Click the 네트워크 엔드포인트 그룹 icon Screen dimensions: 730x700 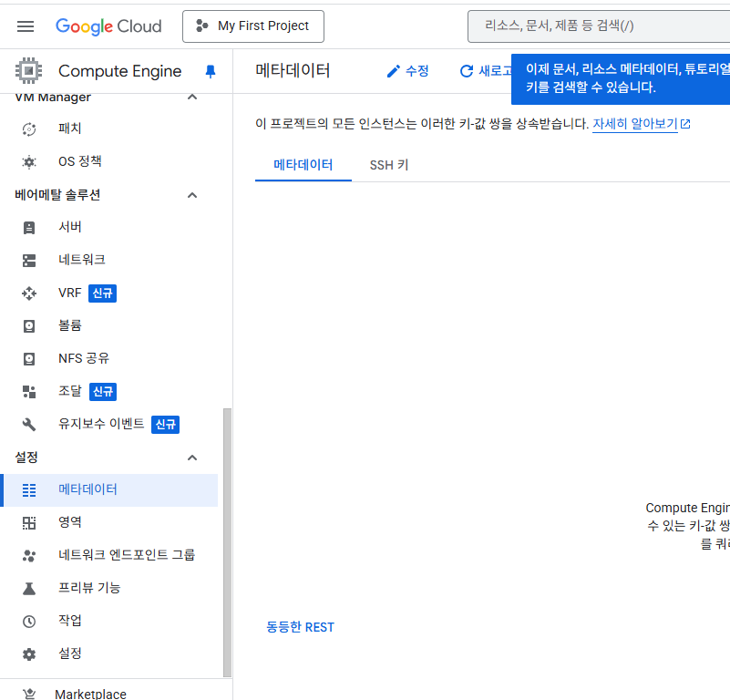pyautogui.click(x=29, y=556)
